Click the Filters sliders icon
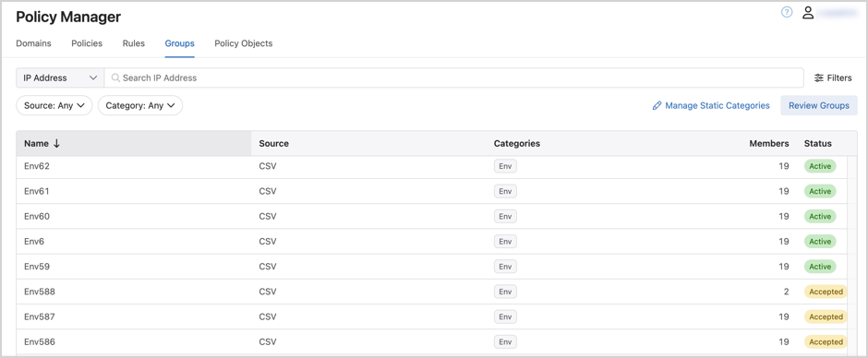 click(819, 78)
